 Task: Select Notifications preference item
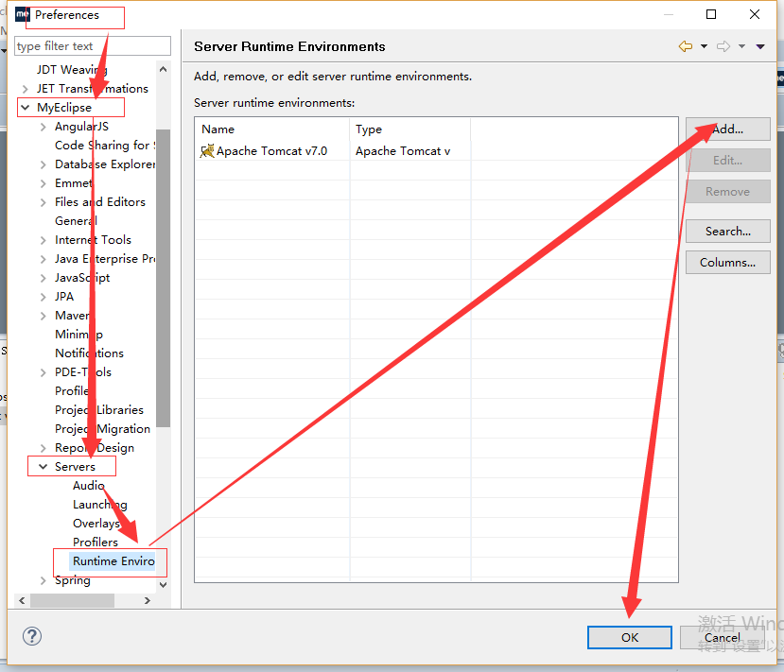click(89, 353)
